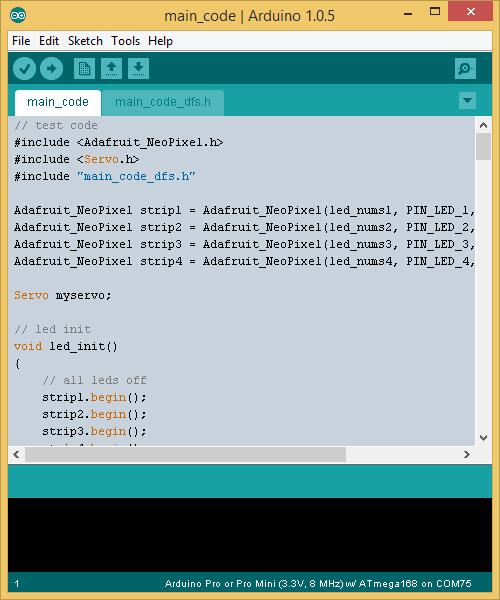Click the 'strip1.begin();' statement
Viewport: 500px width, 600px height.
(x=94, y=397)
